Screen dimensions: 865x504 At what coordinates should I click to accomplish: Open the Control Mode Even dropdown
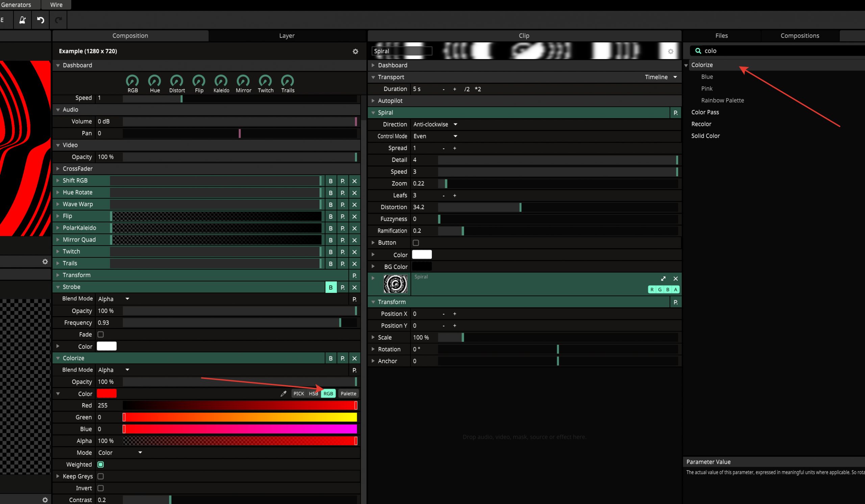435,136
